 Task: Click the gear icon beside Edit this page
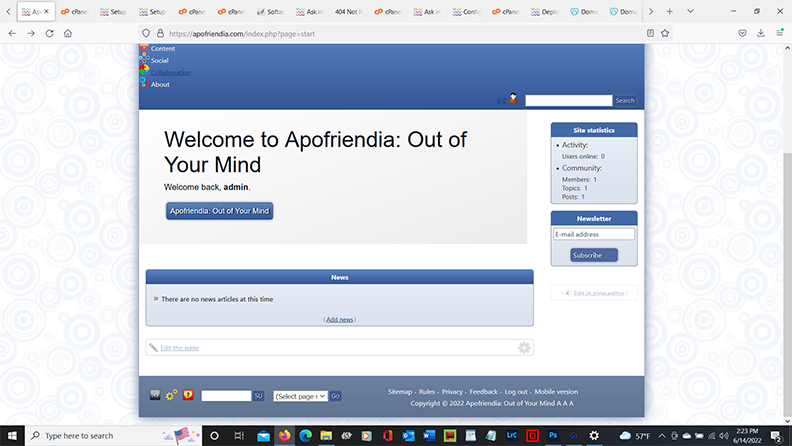(x=524, y=348)
